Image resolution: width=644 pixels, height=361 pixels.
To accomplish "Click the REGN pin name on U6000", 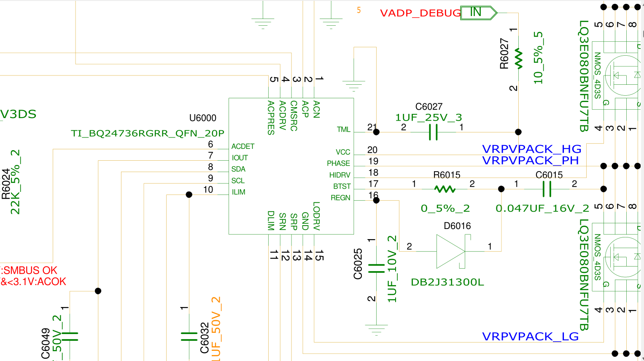I will 341,198.
